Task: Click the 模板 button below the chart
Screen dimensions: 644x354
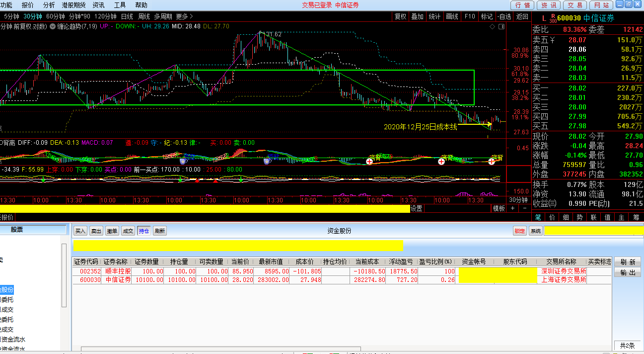Action: pos(499,209)
